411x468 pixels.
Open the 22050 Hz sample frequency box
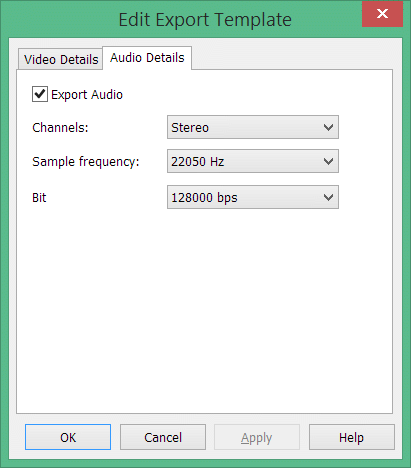click(253, 161)
